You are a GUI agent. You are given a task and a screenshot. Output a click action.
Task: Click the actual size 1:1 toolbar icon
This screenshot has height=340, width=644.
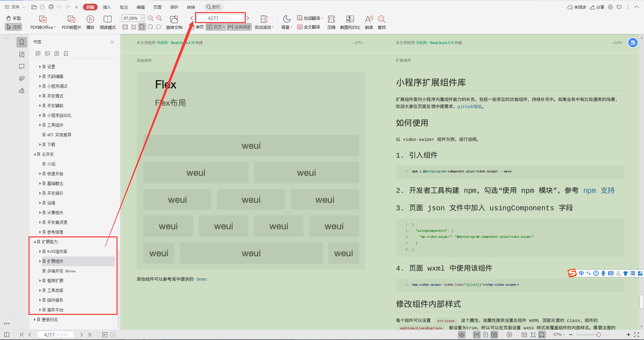pos(125,27)
